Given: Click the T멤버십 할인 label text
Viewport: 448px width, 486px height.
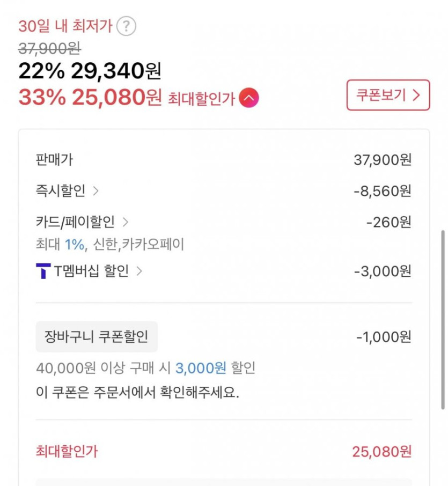Looking at the screenshot, I should click(91, 271).
